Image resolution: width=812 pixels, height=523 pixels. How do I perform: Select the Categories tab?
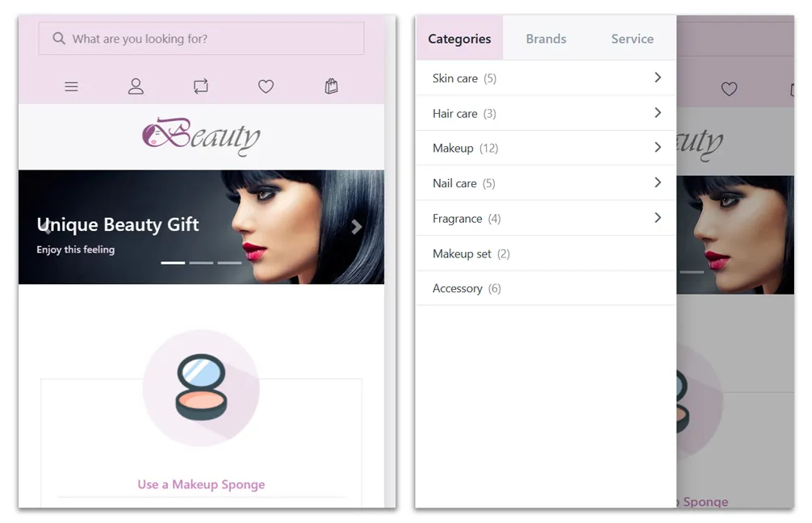(459, 38)
